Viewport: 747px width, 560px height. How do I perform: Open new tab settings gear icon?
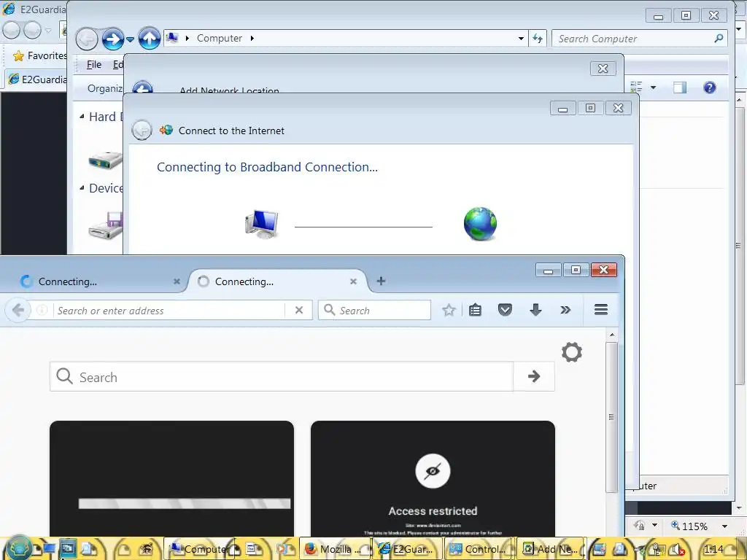pyautogui.click(x=572, y=352)
